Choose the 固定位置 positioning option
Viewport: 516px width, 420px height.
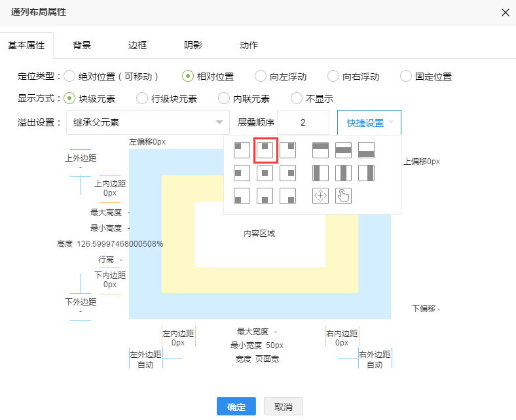pos(406,76)
